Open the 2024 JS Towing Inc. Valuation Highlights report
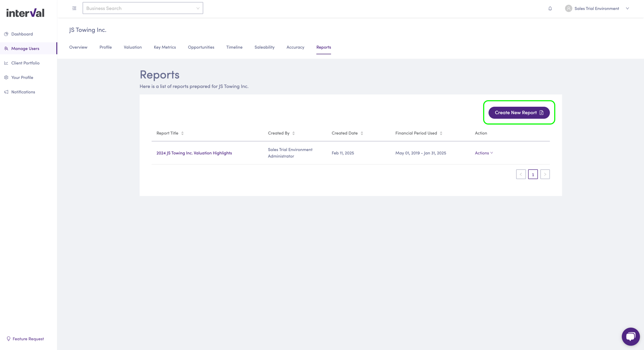The width and height of the screenshot is (644, 350). [x=194, y=153]
